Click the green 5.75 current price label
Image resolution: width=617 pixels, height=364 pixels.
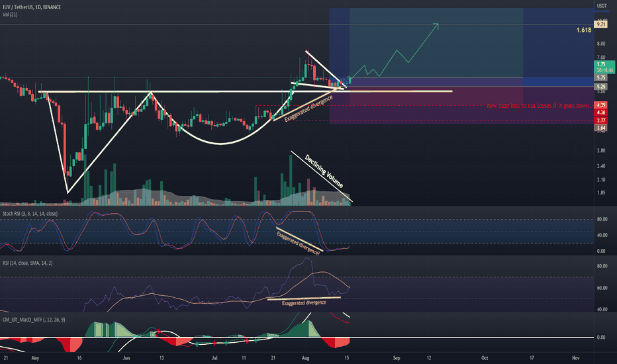pos(604,67)
